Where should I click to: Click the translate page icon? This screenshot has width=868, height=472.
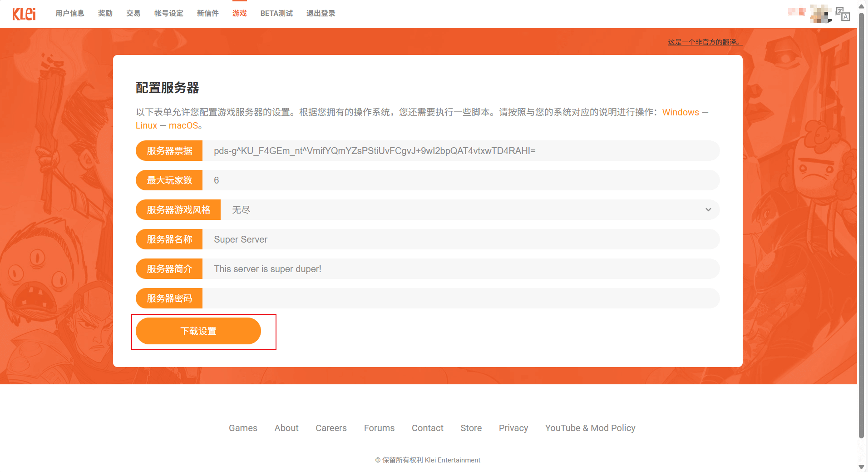pyautogui.click(x=843, y=14)
